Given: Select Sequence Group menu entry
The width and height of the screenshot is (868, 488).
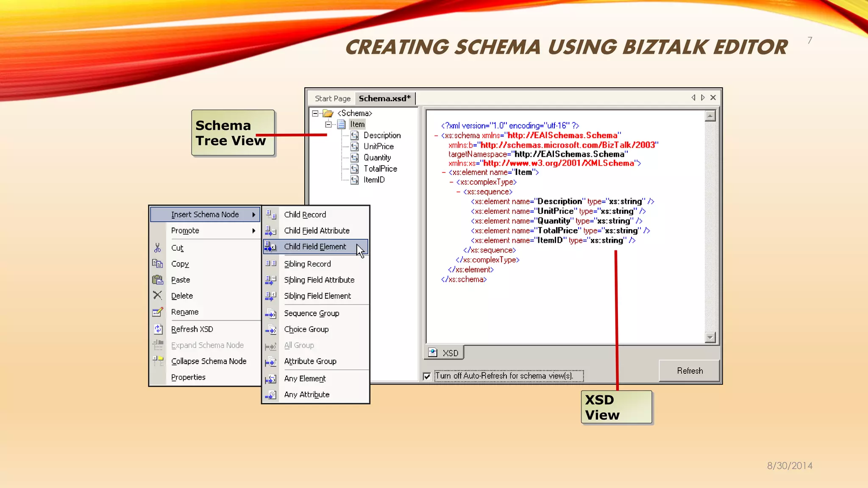Looking at the screenshot, I should click(x=315, y=313).
